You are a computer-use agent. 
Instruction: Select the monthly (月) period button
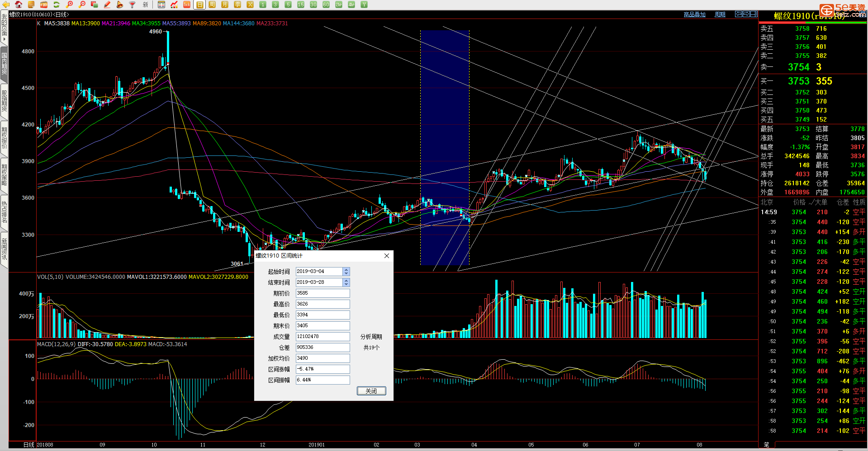click(225, 5)
